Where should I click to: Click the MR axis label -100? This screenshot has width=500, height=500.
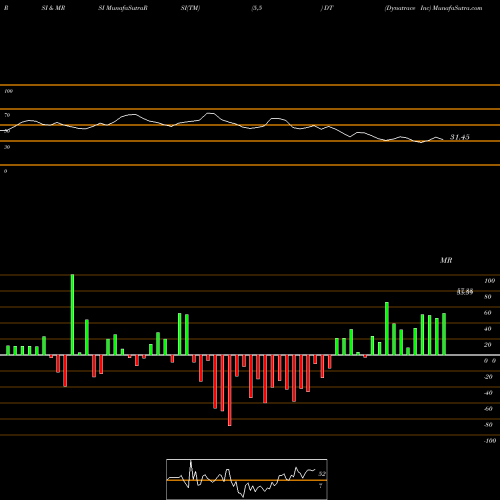coord(490,441)
